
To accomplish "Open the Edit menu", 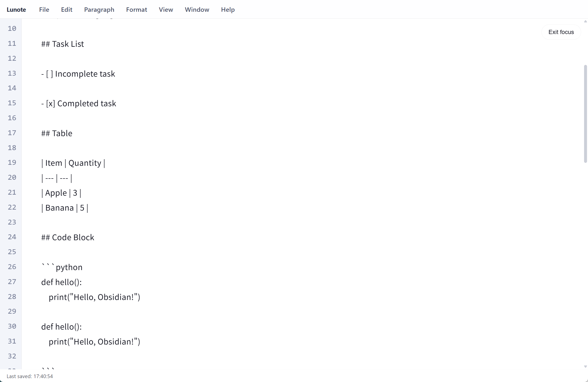I will click(x=66, y=9).
